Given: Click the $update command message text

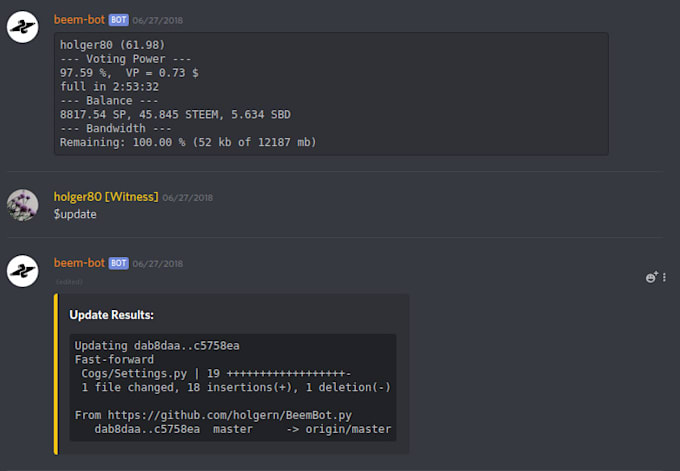Looking at the screenshot, I should (x=75, y=215).
